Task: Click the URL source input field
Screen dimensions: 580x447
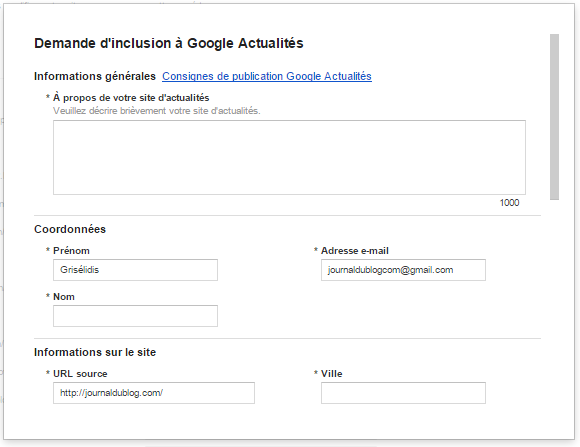Action: (x=154, y=393)
